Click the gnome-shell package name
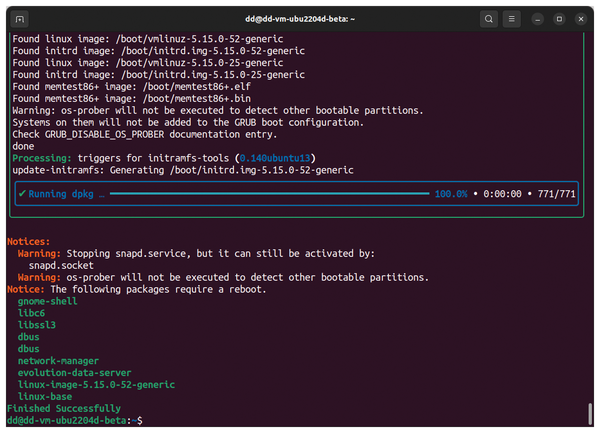Image resolution: width=600 pixels, height=433 pixels. click(47, 301)
